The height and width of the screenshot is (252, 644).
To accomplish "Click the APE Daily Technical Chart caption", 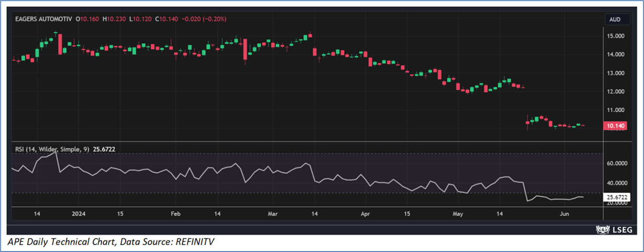I will pyautogui.click(x=111, y=241).
